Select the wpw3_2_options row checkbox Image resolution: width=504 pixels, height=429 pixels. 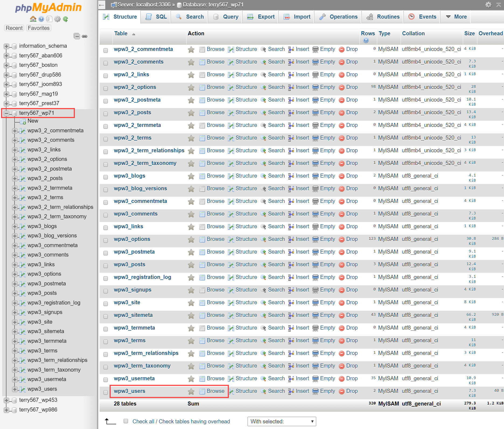(x=106, y=88)
